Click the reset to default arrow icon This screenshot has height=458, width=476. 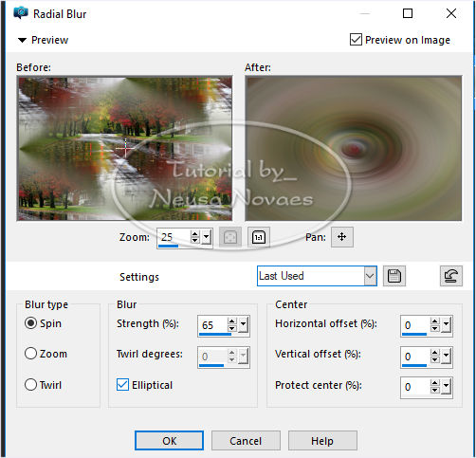click(x=451, y=276)
